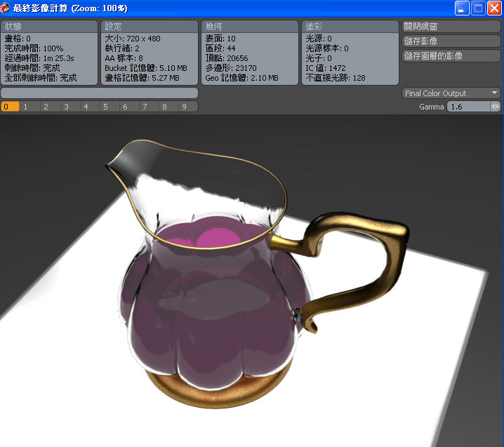Click the text Geo 記憶體: 2.10 MB
The width and height of the screenshot is (504, 447).
click(x=241, y=78)
